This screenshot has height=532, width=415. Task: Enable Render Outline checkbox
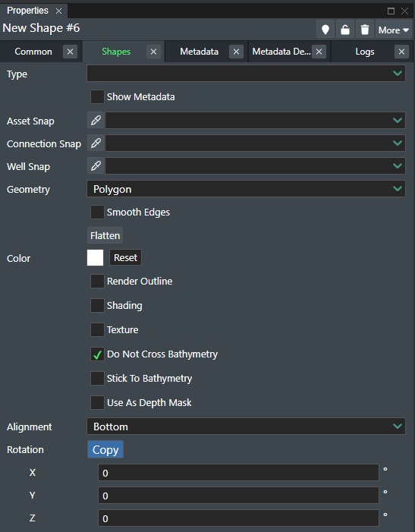pyautogui.click(x=97, y=282)
